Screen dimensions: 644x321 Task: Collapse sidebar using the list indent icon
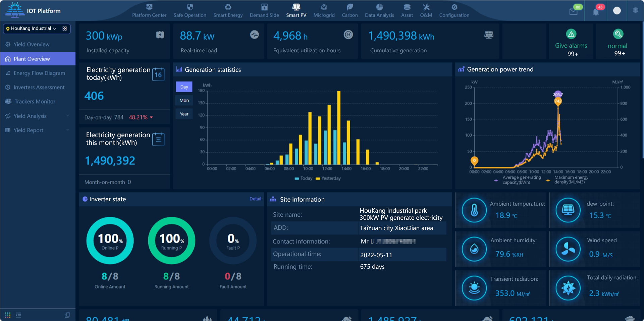pyautogui.click(x=18, y=315)
